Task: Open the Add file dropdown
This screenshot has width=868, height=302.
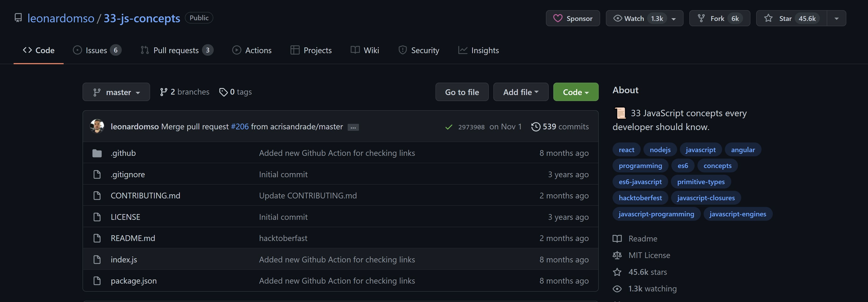Action: pos(521,92)
